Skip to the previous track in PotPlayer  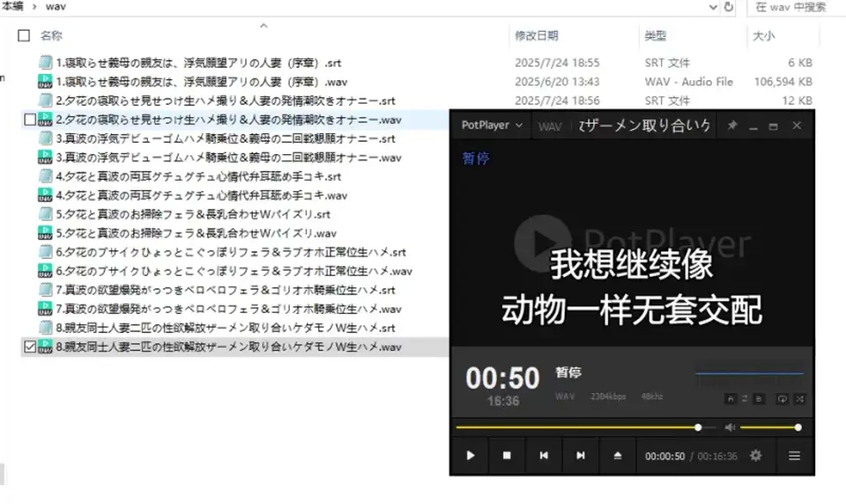click(544, 456)
